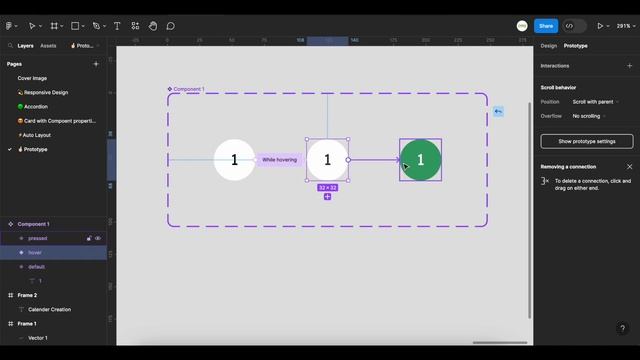Image resolution: width=640 pixels, height=360 pixels.
Task: Select the Prototype page in Pages list
Action: (x=32, y=149)
